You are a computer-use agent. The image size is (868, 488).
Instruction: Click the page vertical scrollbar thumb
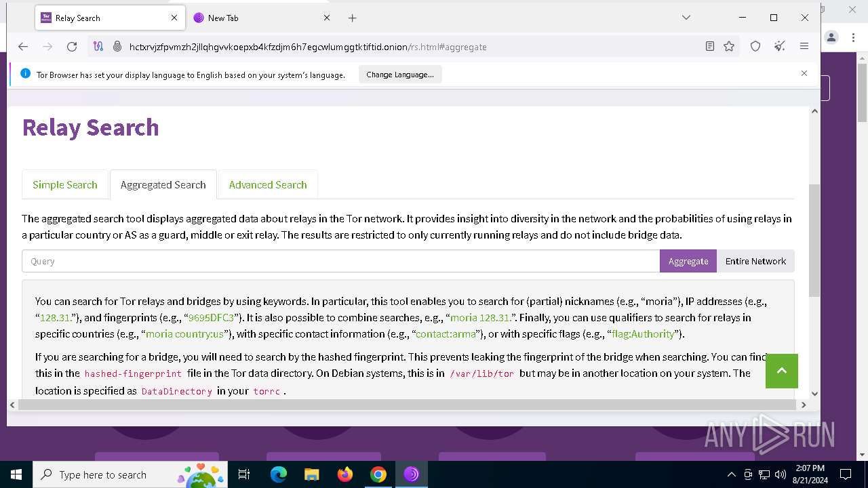(814, 241)
